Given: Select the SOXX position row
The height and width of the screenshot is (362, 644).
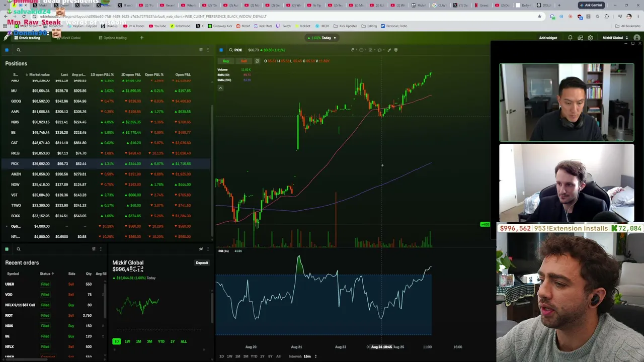Looking at the screenshot, I should point(107,216).
